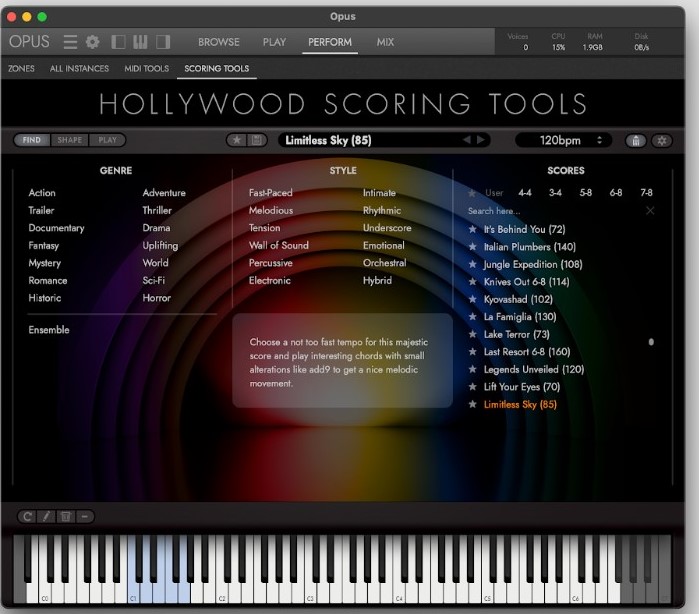
Task: Star the Knives Out 6-8 (114) score
Action: (473, 282)
